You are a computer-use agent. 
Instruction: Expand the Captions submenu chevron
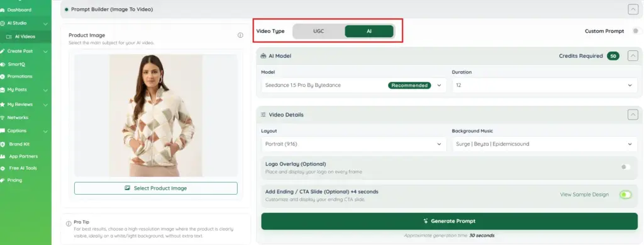tap(45, 131)
